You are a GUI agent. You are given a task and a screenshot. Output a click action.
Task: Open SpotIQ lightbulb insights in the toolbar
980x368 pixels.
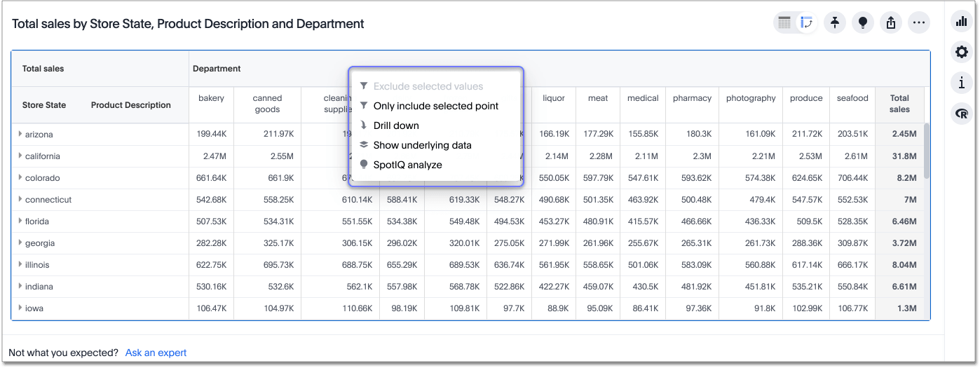click(x=863, y=23)
